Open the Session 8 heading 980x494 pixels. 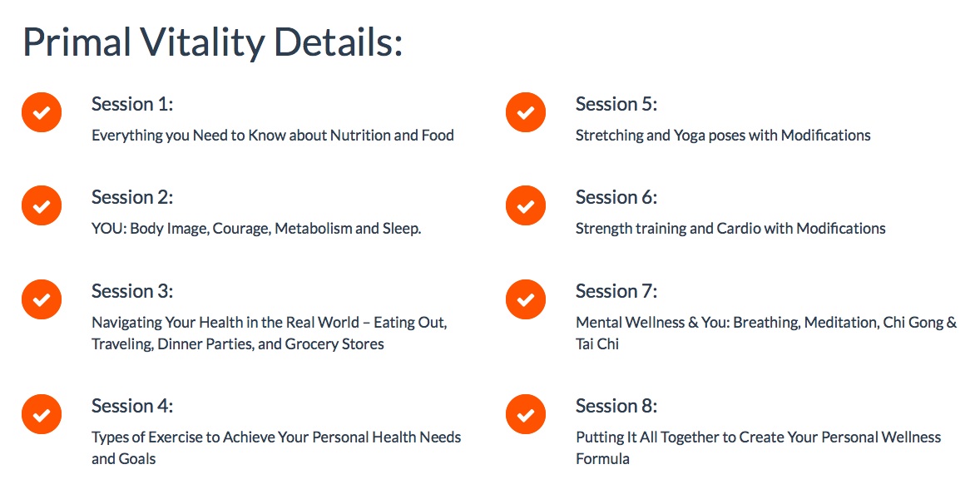pos(616,406)
